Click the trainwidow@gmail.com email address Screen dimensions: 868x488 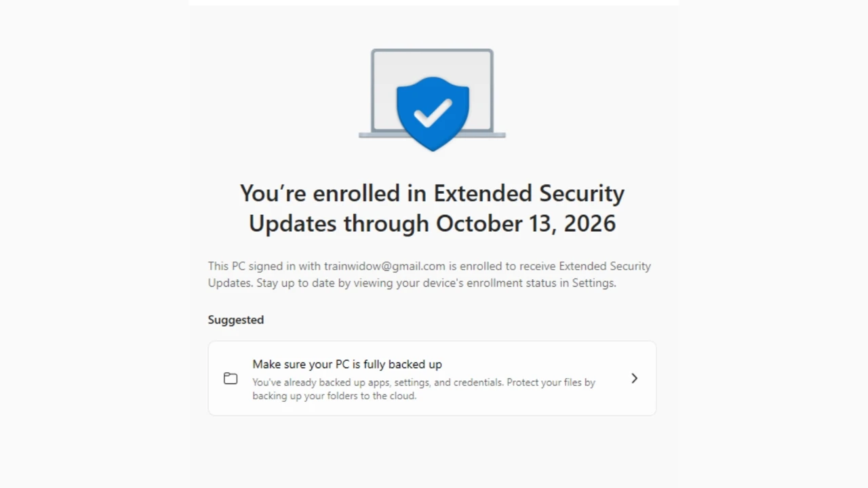click(384, 266)
